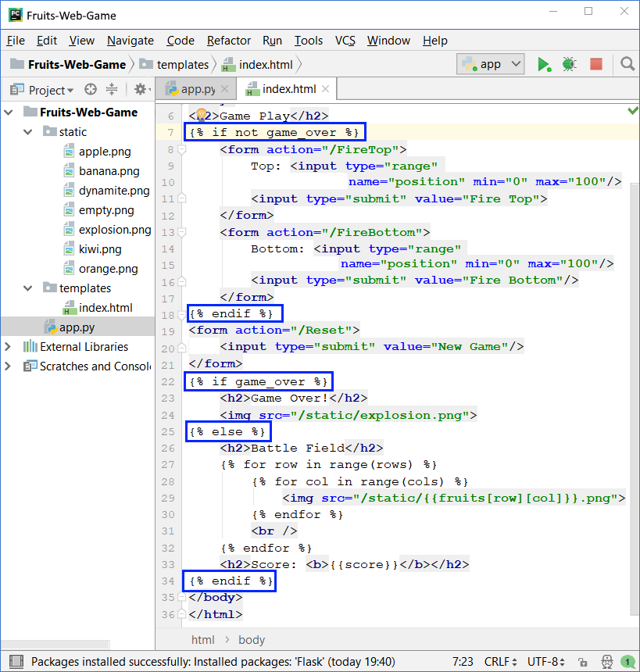Run the app configuration
This screenshot has width=640, height=672.
tap(544, 64)
